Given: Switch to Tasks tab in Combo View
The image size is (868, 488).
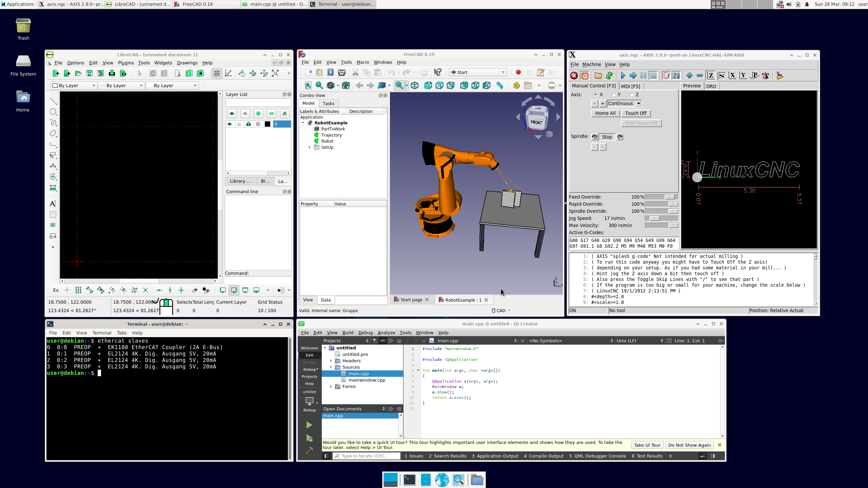Looking at the screenshot, I should point(328,103).
